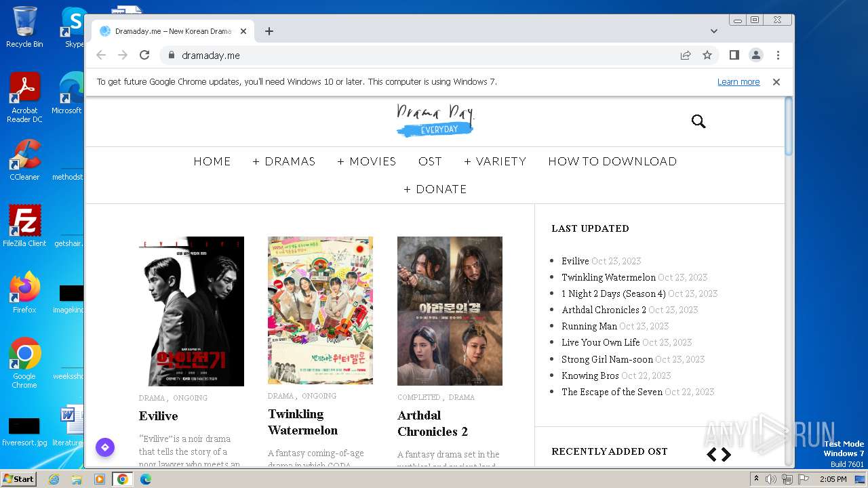Open Twinkling Watermelon in Last Updated
This screenshot has width=868, height=488.
point(608,277)
